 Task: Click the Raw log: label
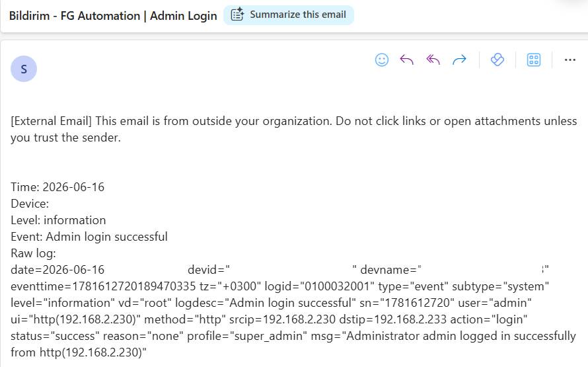33,253
